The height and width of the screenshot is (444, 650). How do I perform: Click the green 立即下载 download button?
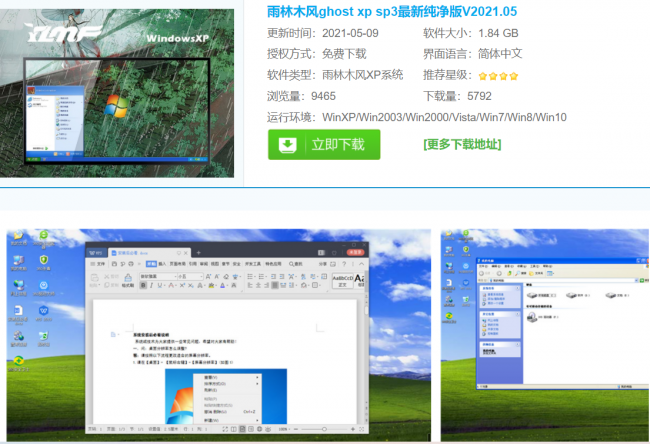324,145
